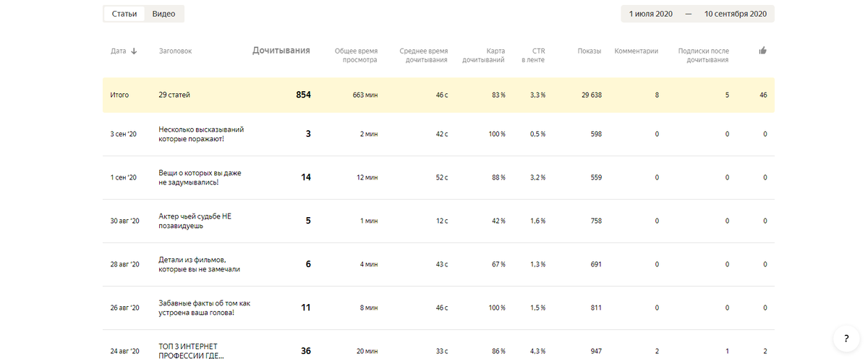The width and height of the screenshot is (868, 359).
Task: Sort by Дочитывания column header
Action: click(281, 51)
